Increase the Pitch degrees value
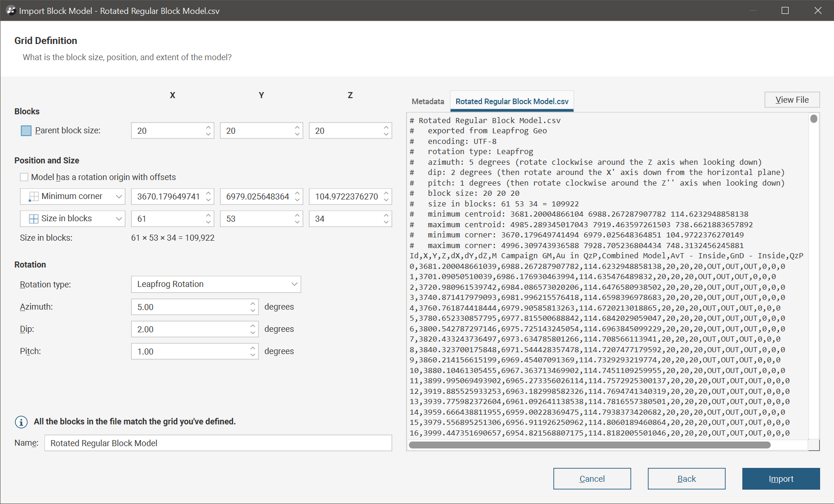The width and height of the screenshot is (834, 504). pos(253,348)
